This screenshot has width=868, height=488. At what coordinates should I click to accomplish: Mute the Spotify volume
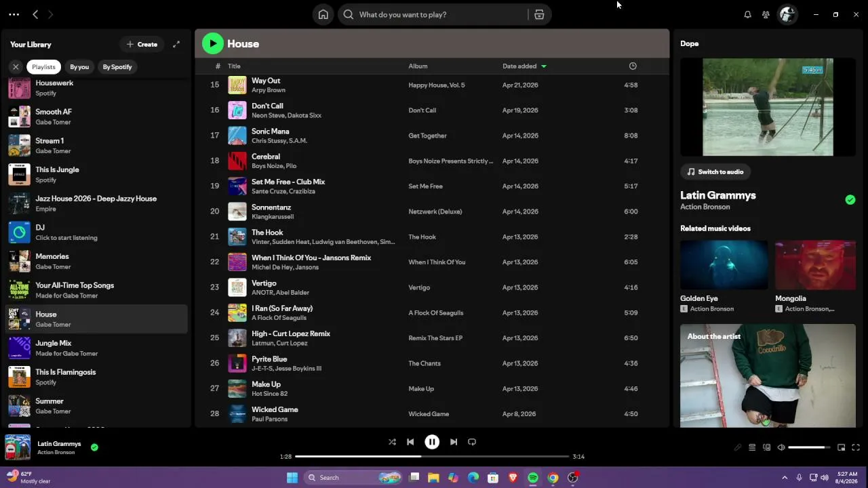click(x=781, y=447)
